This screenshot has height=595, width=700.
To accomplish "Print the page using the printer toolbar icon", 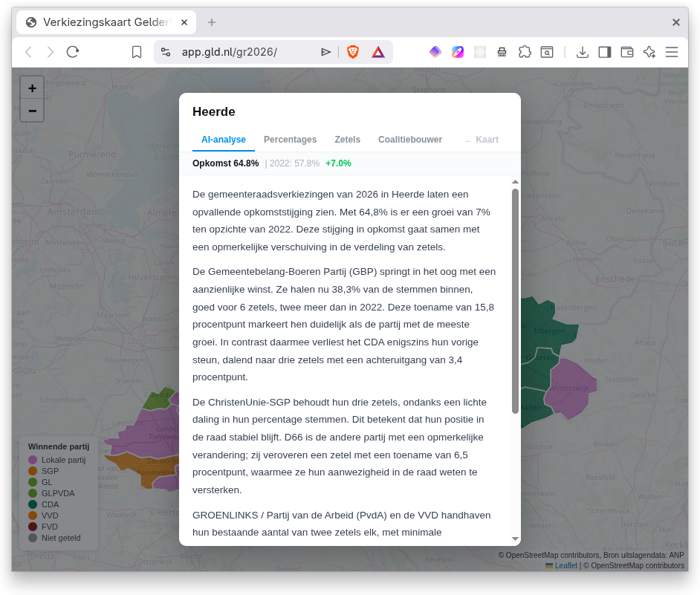I will [502, 52].
